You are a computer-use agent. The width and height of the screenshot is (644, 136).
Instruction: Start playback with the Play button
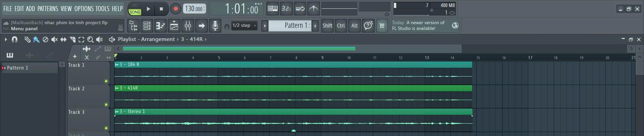point(148,9)
